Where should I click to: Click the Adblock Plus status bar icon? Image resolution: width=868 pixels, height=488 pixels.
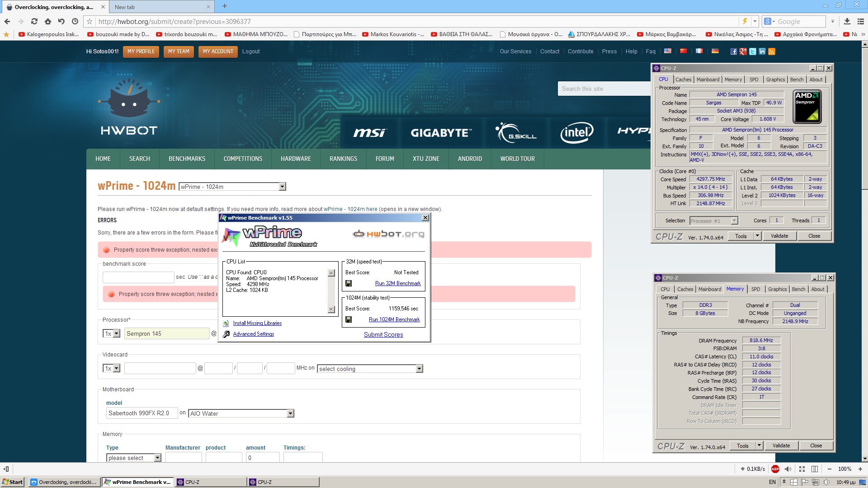(x=775, y=469)
